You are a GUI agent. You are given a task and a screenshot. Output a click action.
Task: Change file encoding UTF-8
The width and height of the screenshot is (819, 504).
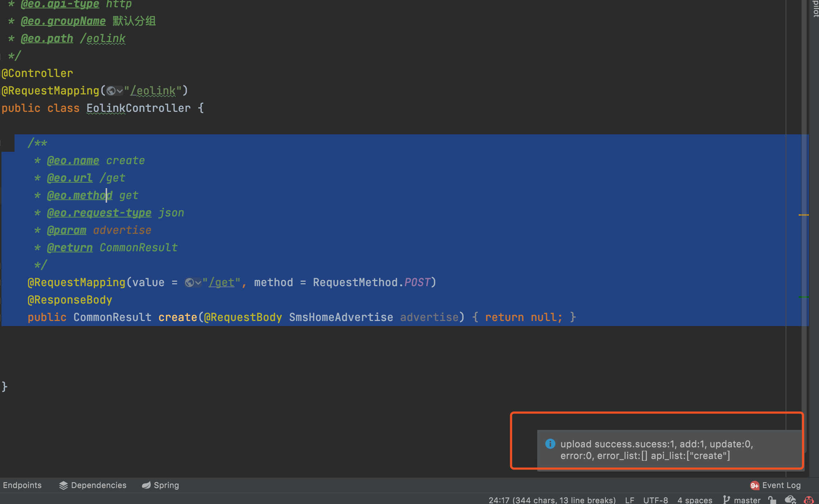(x=656, y=500)
